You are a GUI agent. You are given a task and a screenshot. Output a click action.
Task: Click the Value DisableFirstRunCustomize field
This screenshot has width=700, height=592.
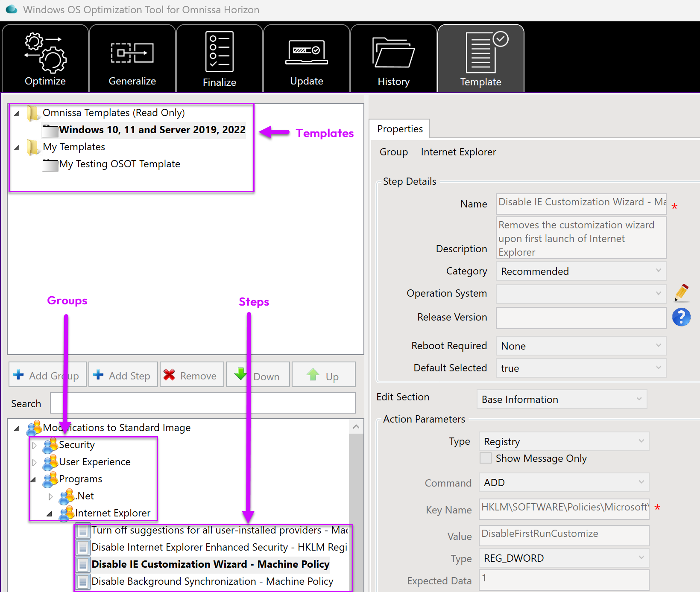click(564, 535)
